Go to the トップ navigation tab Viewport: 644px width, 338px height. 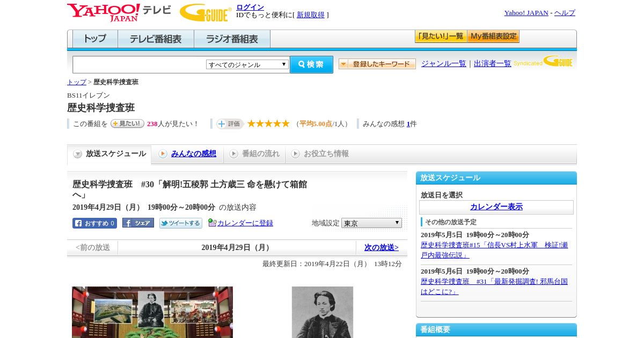tap(95, 39)
